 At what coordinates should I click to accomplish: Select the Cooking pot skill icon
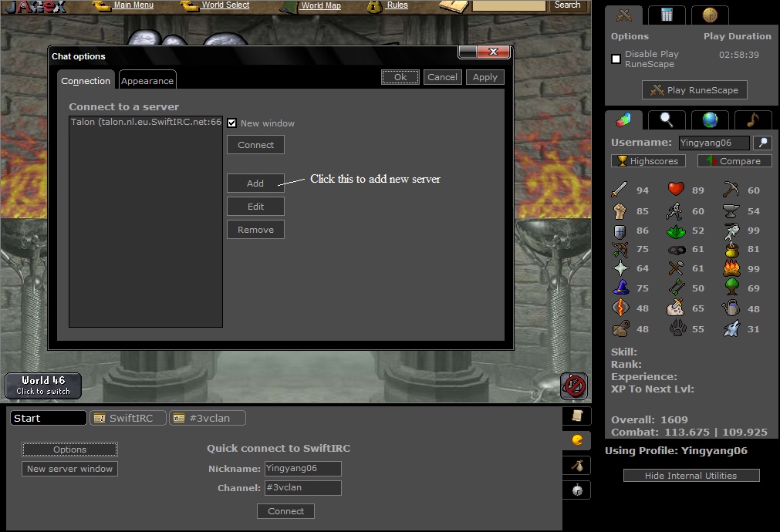[x=731, y=250]
